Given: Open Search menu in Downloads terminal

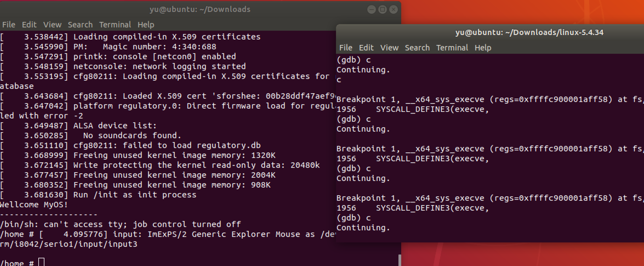Looking at the screenshot, I should point(80,25).
